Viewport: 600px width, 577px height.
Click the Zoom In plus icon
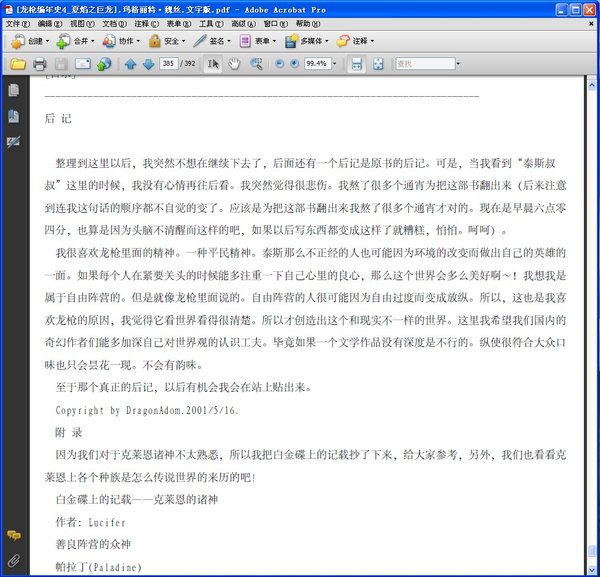tap(294, 64)
